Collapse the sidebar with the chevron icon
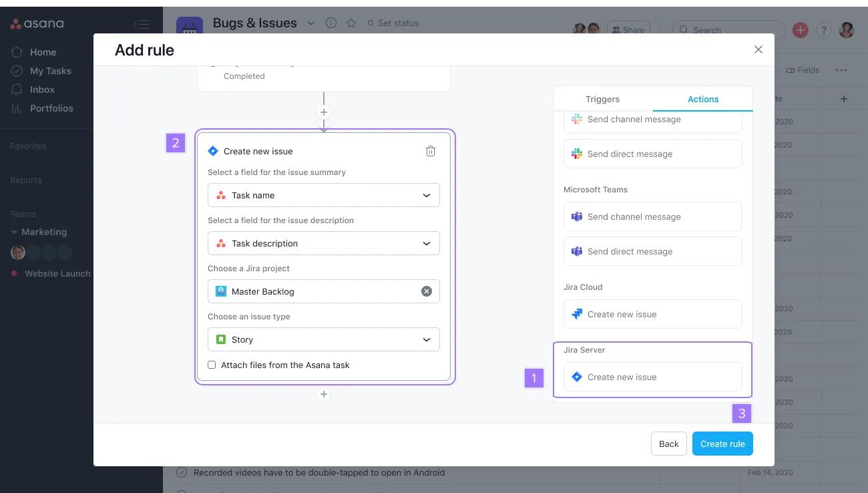The height and width of the screenshot is (493, 868). (x=142, y=24)
